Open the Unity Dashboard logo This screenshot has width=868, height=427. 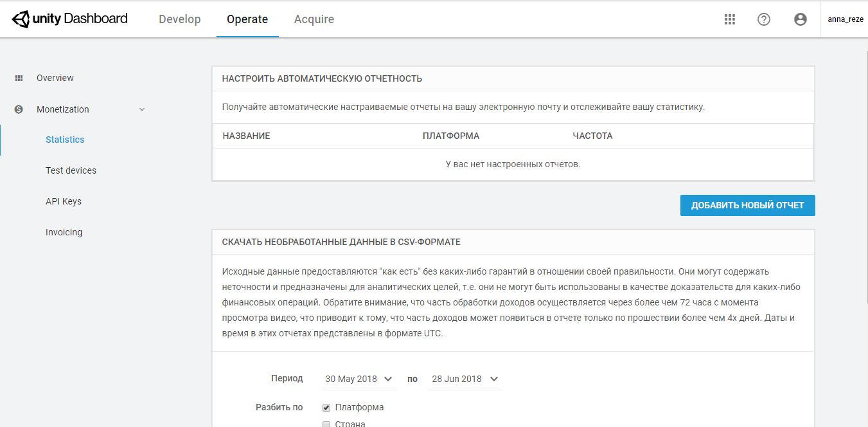click(69, 19)
